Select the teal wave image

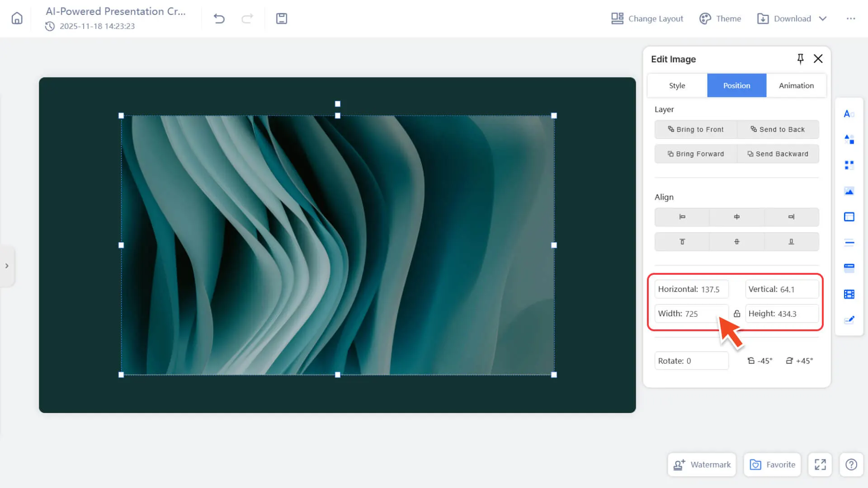coord(337,245)
